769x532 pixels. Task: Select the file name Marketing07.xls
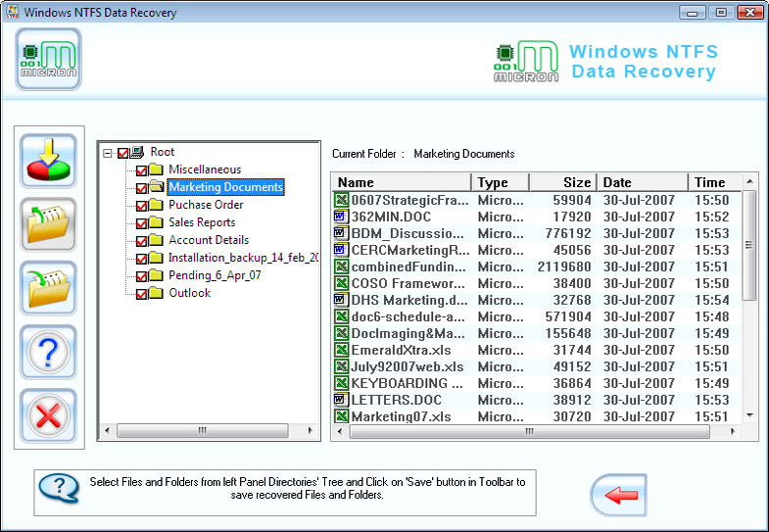(402, 416)
